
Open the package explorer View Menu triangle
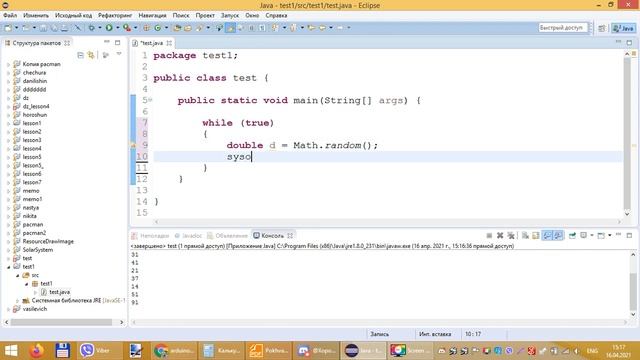pyautogui.click(x=119, y=54)
